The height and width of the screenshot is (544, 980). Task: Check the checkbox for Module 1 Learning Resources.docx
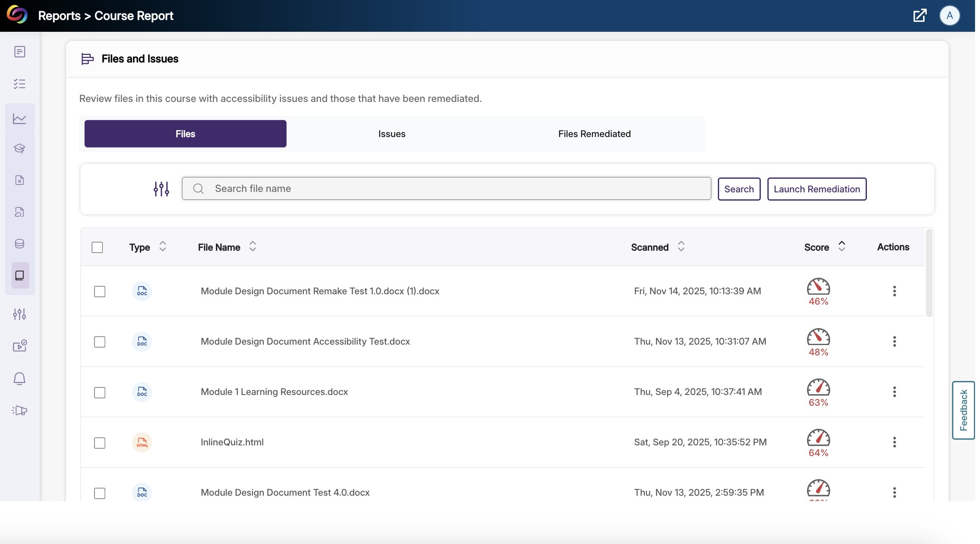tap(99, 393)
